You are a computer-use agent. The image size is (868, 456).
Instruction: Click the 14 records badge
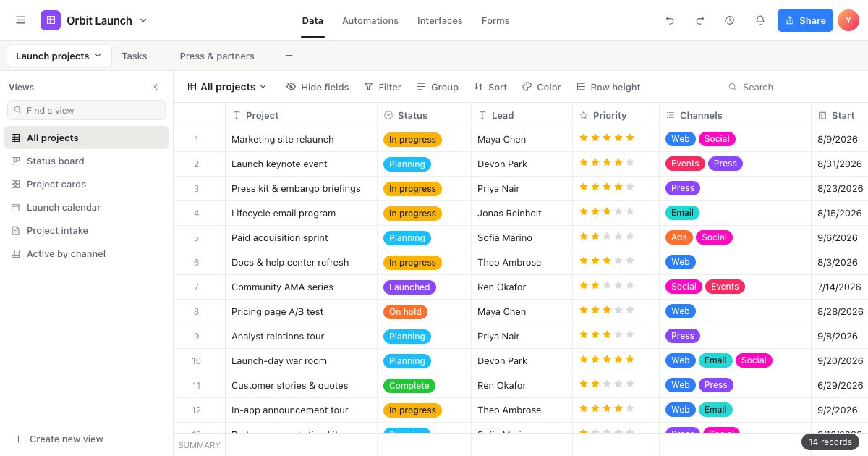pos(830,442)
